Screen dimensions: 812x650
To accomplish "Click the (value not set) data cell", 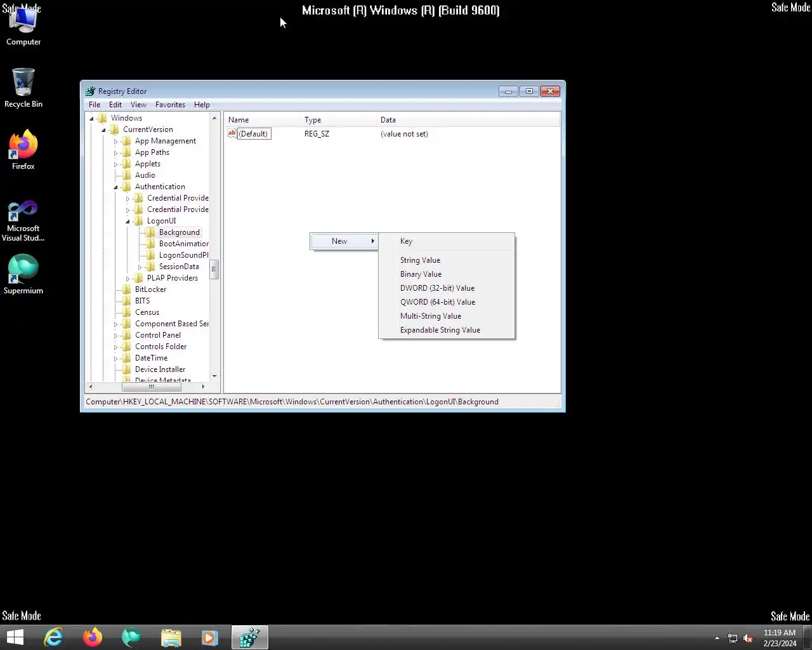I will coord(404,134).
